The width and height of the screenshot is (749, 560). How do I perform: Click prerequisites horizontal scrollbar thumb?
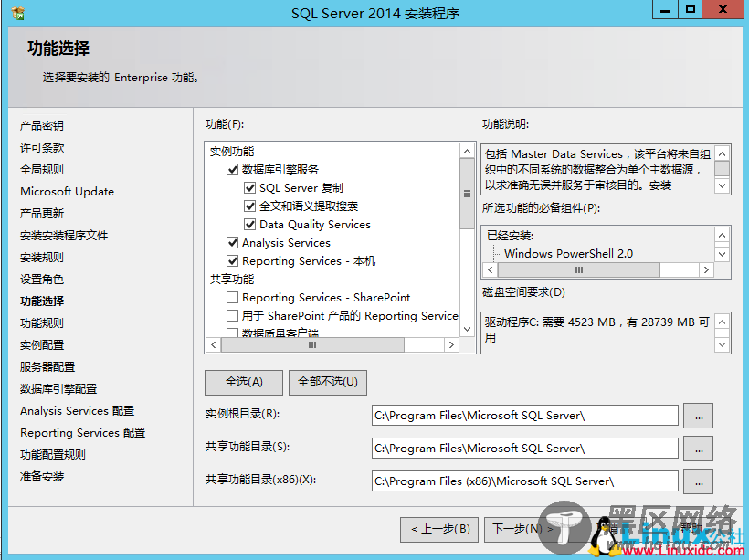pos(578,270)
